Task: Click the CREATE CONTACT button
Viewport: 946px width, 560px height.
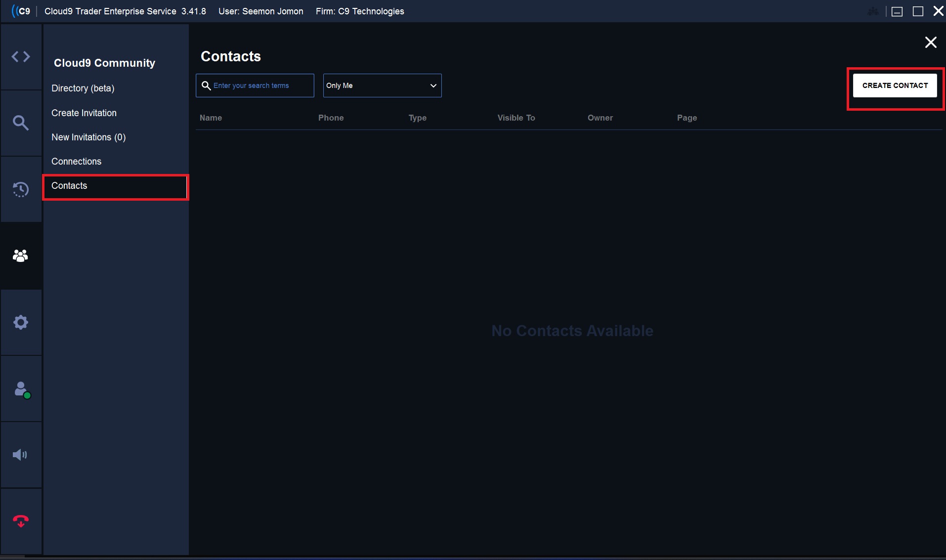Action: 895,86
